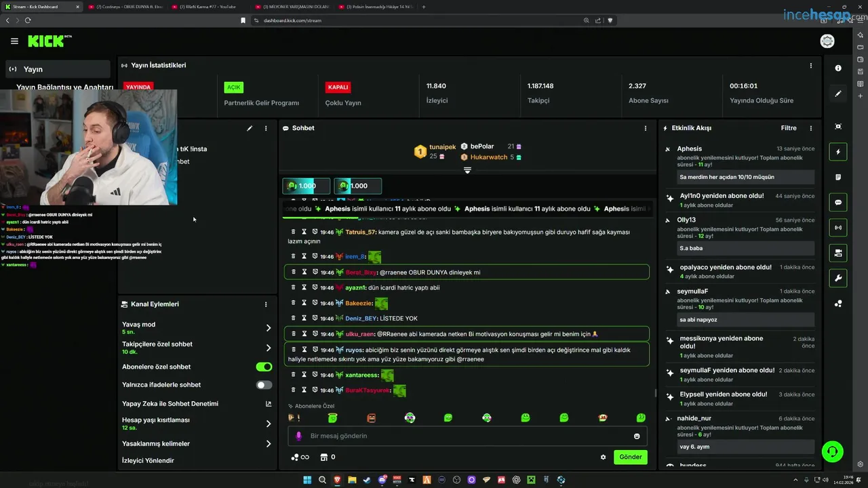
Task: Delete Tatruis_57's message with trash icon
Action: click(x=293, y=232)
